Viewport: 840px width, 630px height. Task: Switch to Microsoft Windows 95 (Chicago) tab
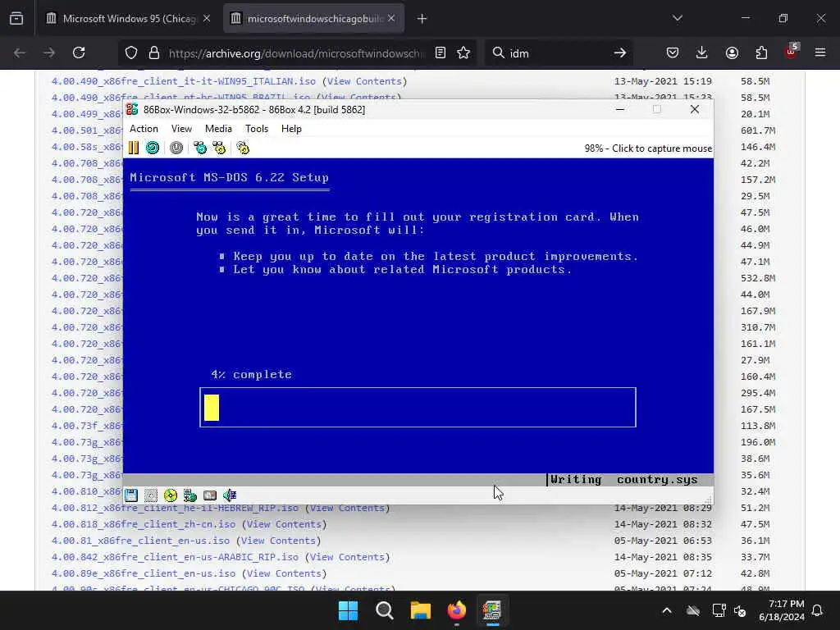[129, 18]
